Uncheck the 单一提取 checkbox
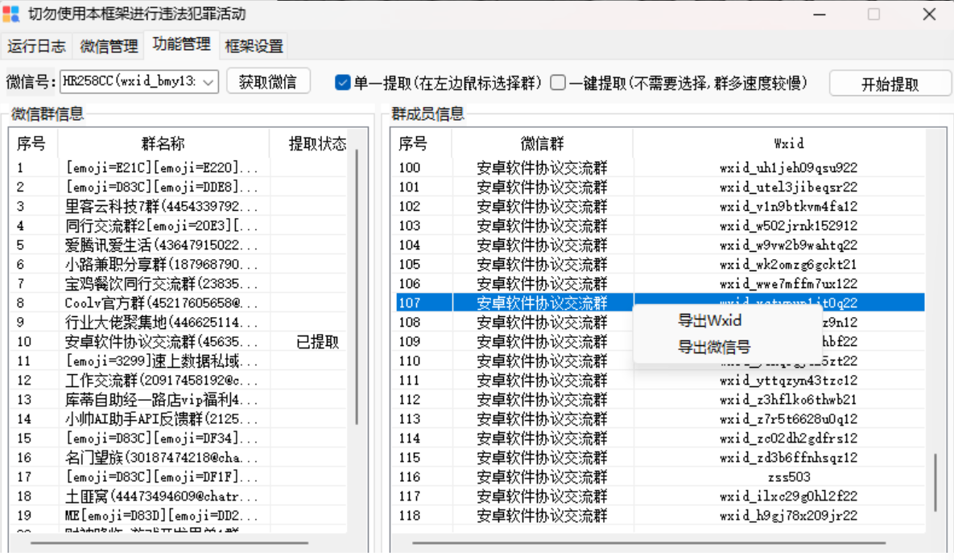This screenshot has height=560, width=954. coord(342,83)
